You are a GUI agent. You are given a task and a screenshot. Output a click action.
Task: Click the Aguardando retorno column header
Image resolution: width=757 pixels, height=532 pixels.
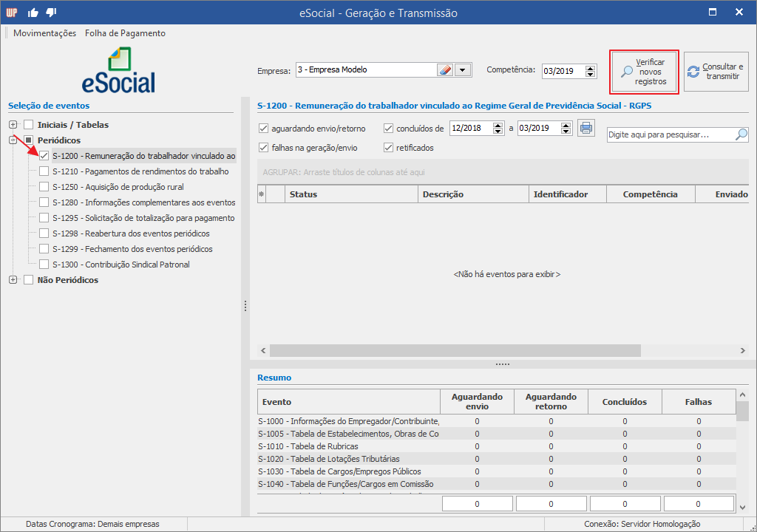tap(551, 402)
